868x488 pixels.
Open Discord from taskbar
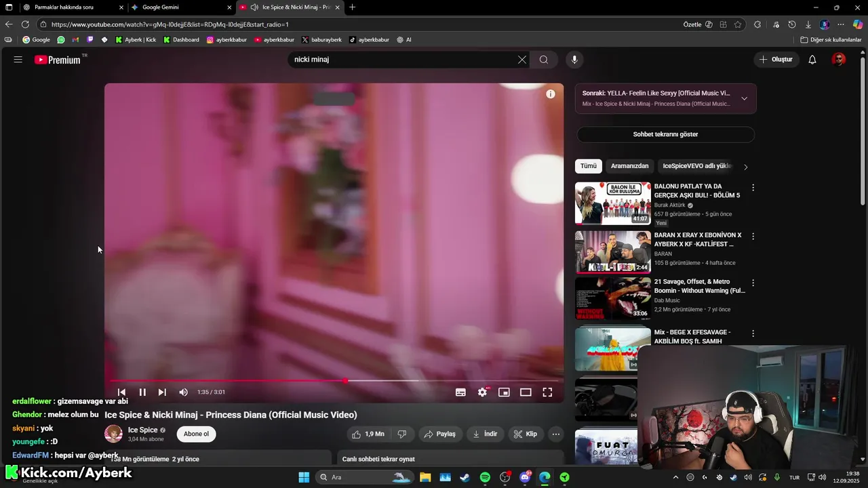click(524, 477)
